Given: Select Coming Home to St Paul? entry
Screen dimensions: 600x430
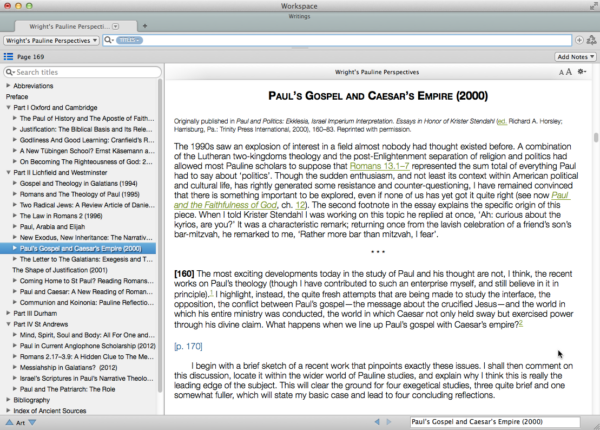Looking at the screenshot, I should click(x=87, y=280).
